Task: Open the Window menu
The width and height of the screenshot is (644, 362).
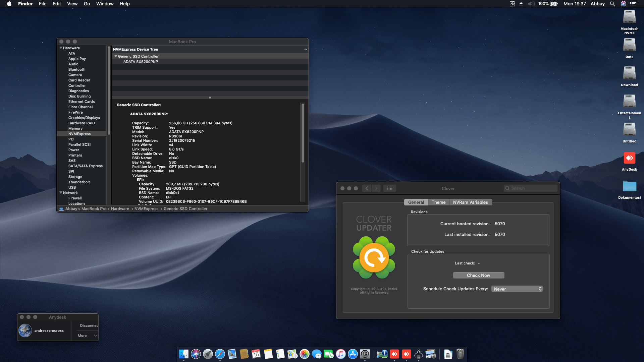Action: (105, 4)
